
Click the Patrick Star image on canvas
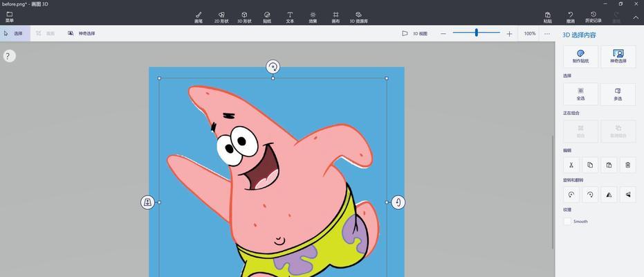(275, 181)
